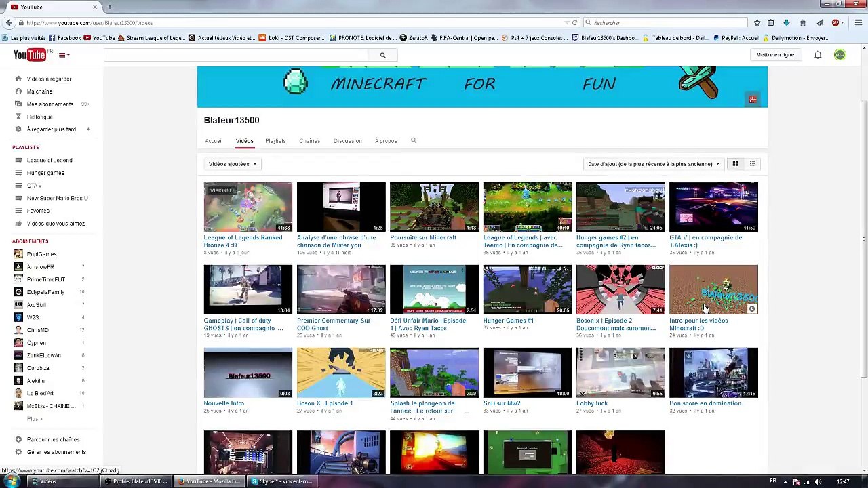Image resolution: width=868 pixels, height=488 pixels.
Task: Open the League of Legend playlist
Action: point(50,161)
